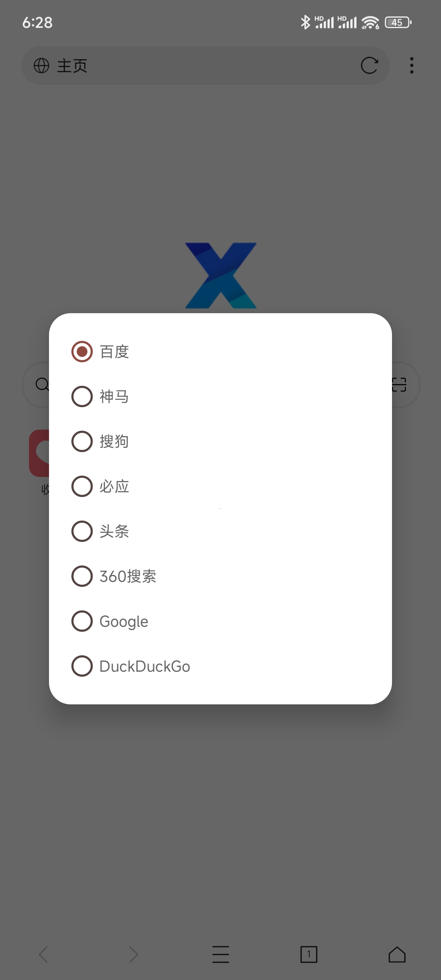Tap the red bookmark shortcut tile
The width and height of the screenshot is (441, 980).
(39, 453)
